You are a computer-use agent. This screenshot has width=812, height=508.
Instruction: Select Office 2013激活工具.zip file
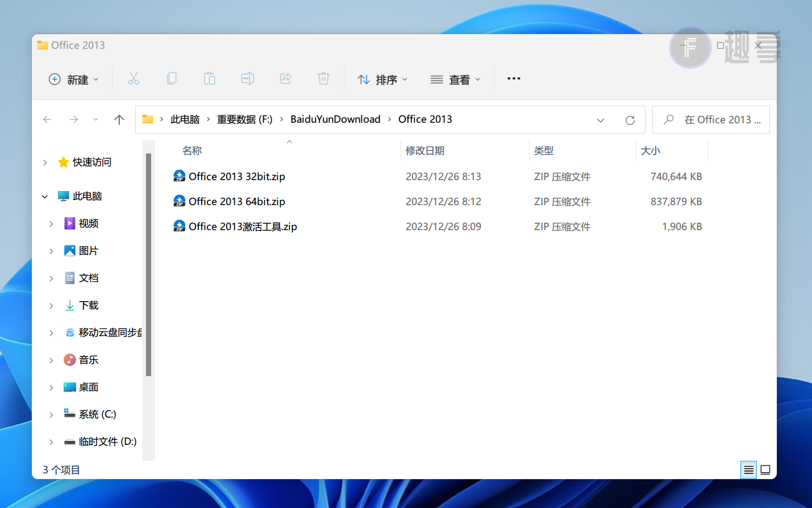[243, 227]
